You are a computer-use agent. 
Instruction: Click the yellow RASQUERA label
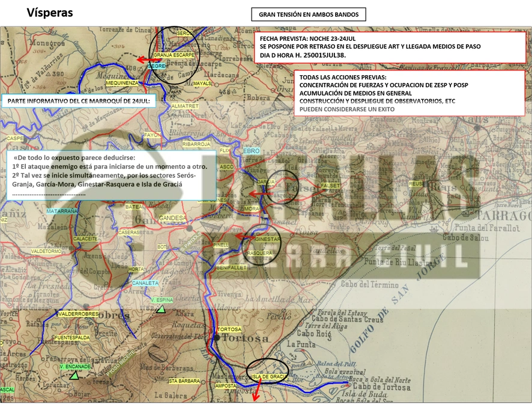pyautogui.click(x=260, y=253)
